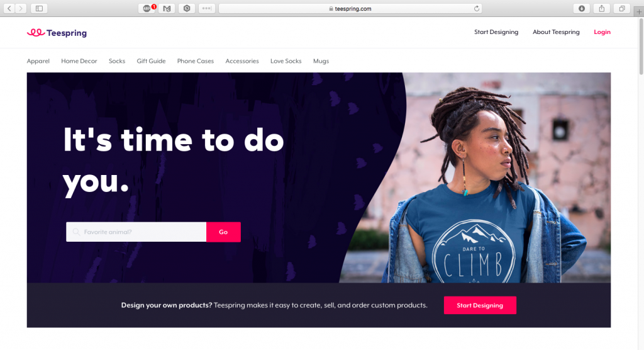The height and width of the screenshot is (350, 644).
Task: Open the Apparel category menu
Action: [38, 61]
